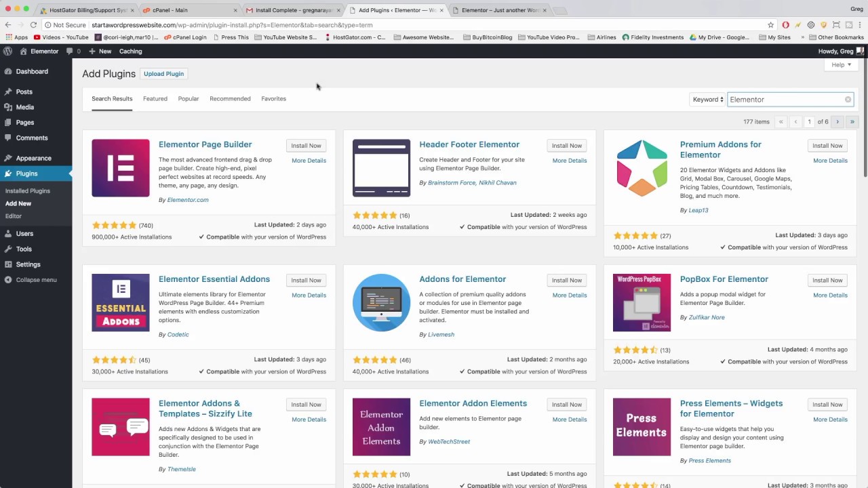
Task: Click the comments bubble in admin bar
Action: (x=73, y=52)
